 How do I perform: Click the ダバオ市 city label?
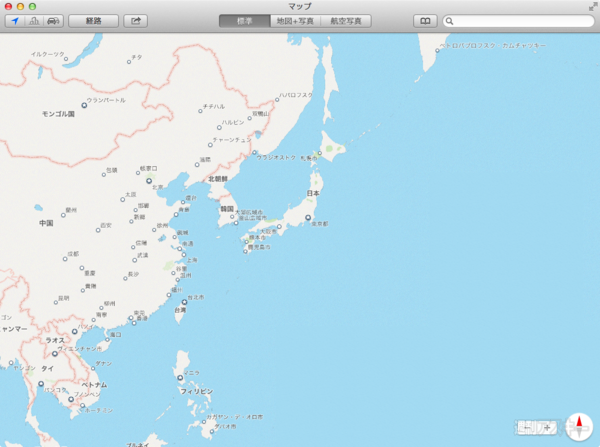(225, 426)
